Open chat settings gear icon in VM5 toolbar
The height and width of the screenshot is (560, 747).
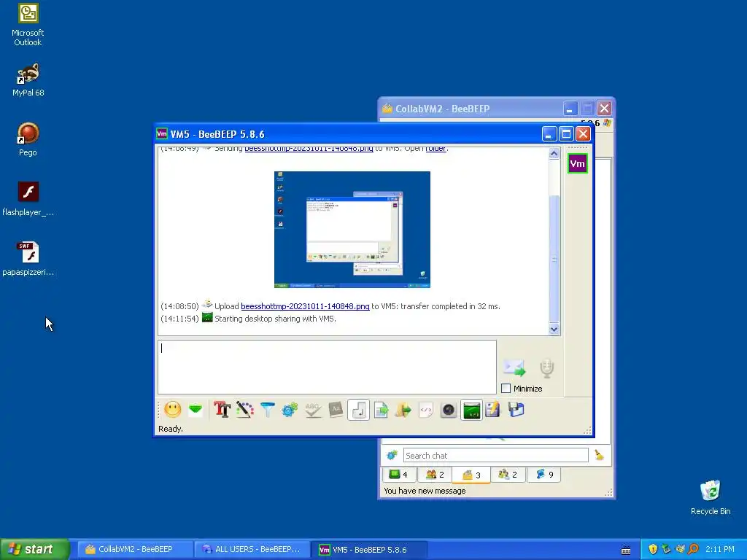click(290, 410)
